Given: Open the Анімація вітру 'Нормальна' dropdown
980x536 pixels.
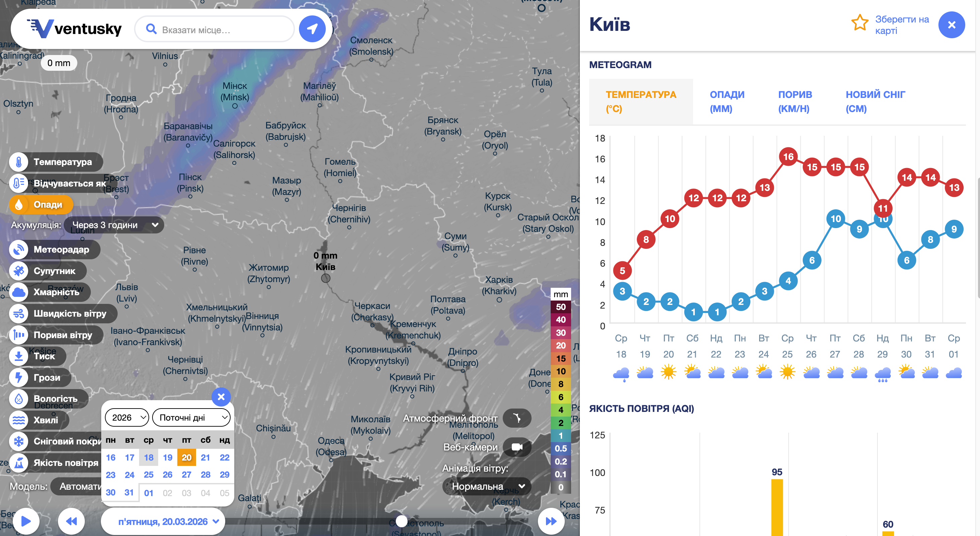Looking at the screenshot, I should point(487,486).
